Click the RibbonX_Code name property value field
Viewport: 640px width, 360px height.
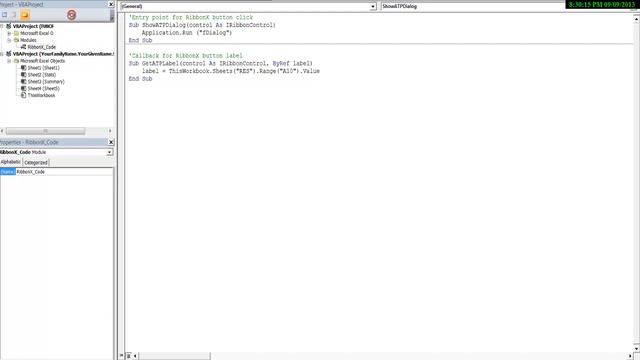pyautogui.click(x=64, y=172)
